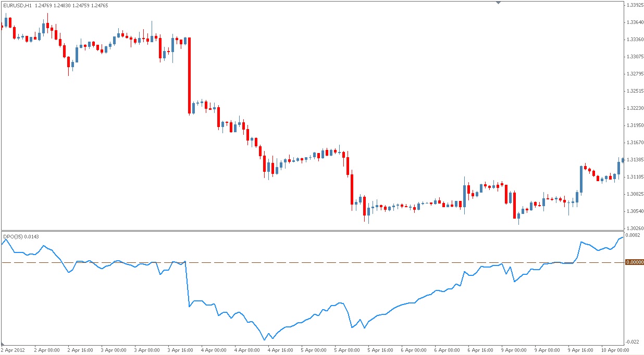Click the '4 Apr 16:00' time label
Viewport: 644px width, 355px height.
click(x=281, y=350)
